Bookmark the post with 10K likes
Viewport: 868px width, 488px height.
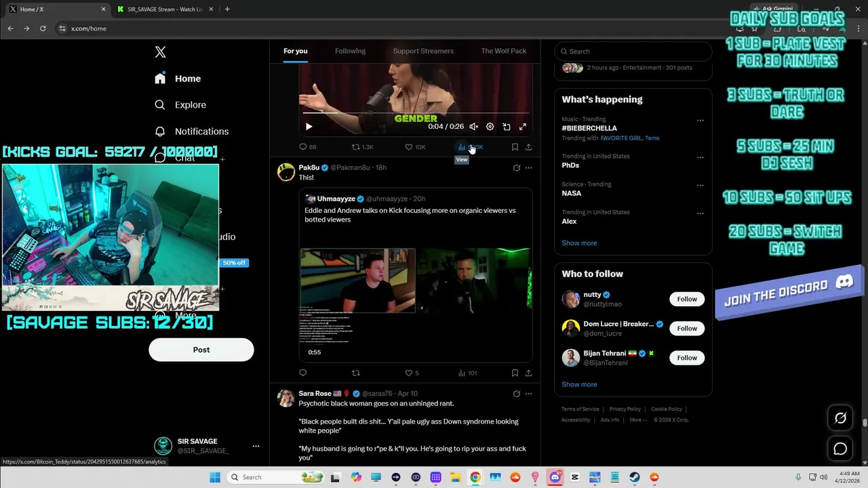(x=515, y=147)
